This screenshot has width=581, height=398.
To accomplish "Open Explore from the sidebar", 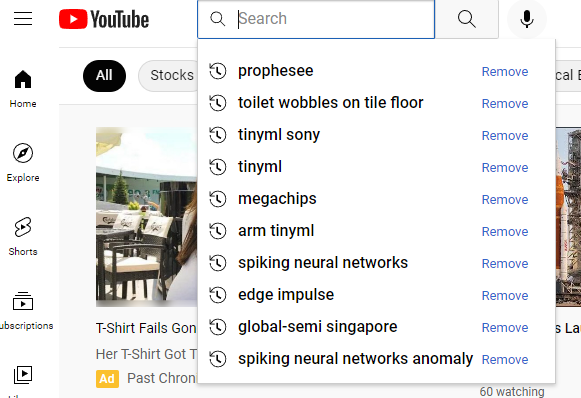I will (x=23, y=163).
